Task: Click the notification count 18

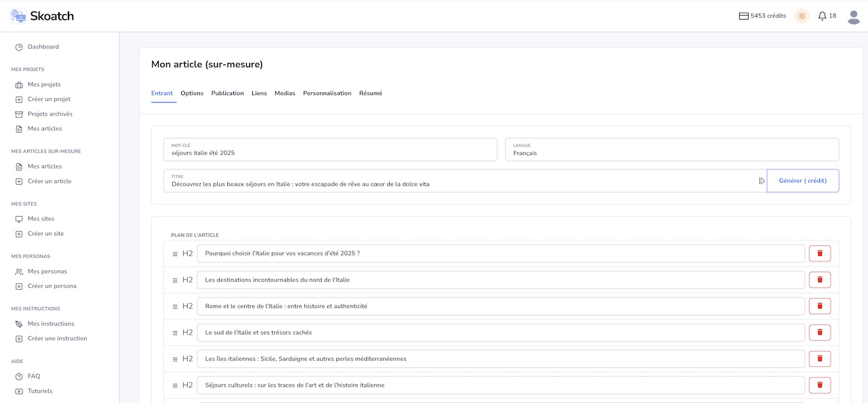Action: point(833,16)
